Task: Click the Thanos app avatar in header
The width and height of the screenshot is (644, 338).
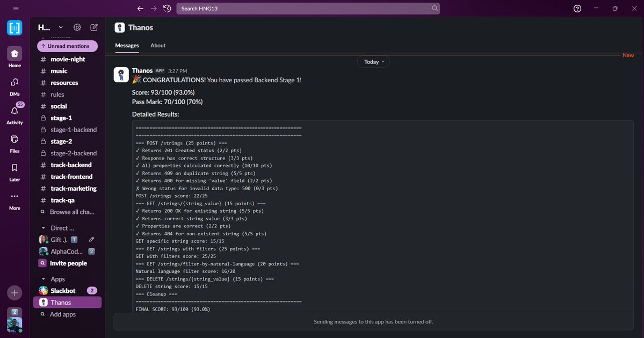Action: (x=120, y=27)
